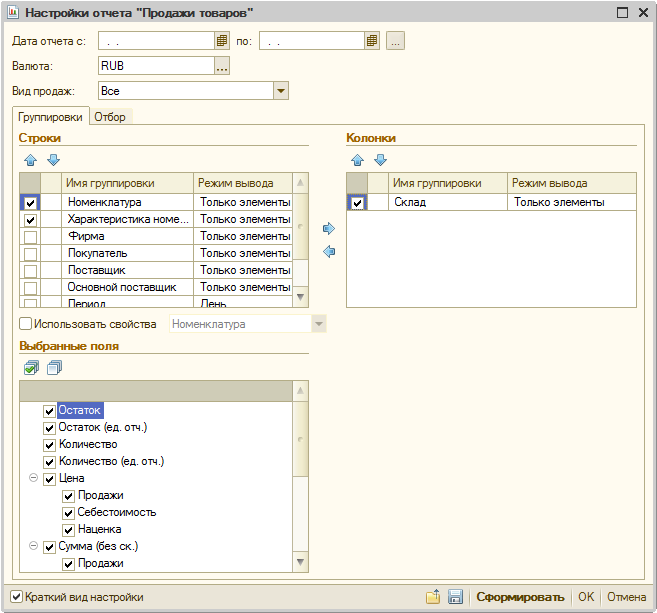This screenshot has width=657, height=613.
Task: Open period selection ellipsis button
Action: coord(395,41)
